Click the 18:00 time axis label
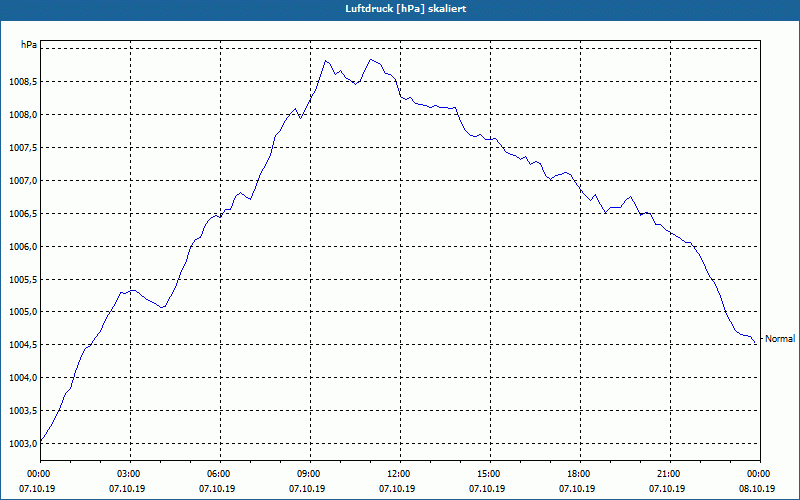Viewport: 800px width, 500px height. pos(580,474)
